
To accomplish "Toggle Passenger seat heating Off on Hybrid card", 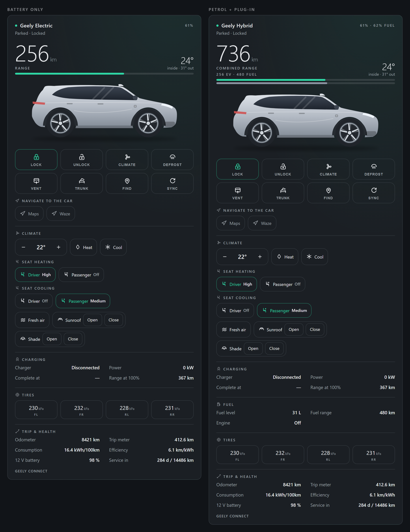I will (282, 284).
